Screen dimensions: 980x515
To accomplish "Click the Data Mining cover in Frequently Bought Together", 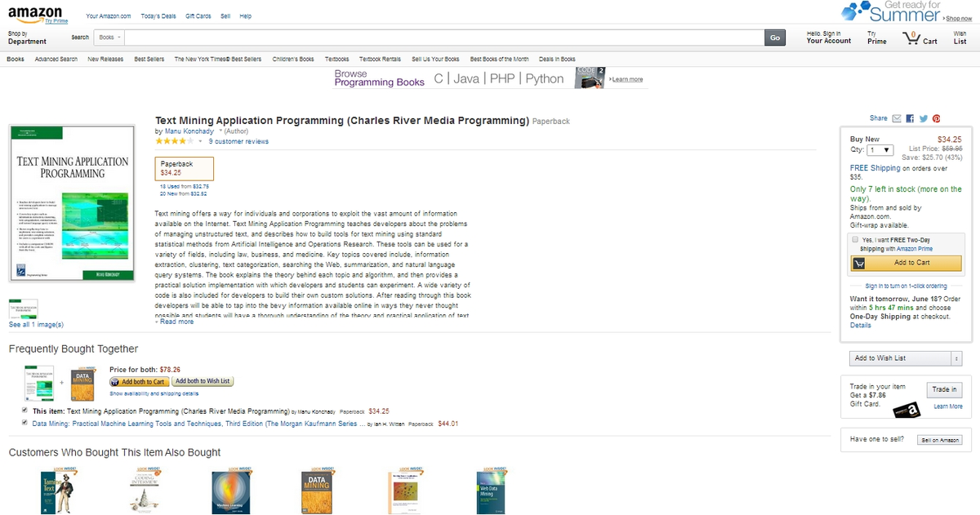I will (83, 383).
